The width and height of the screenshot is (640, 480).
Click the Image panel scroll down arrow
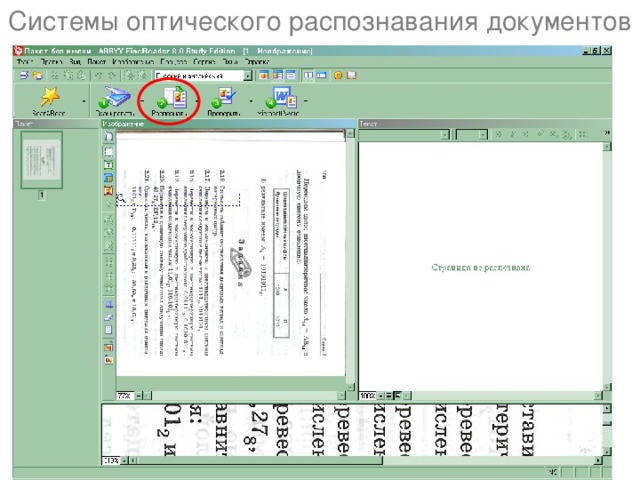pyautogui.click(x=350, y=386)
